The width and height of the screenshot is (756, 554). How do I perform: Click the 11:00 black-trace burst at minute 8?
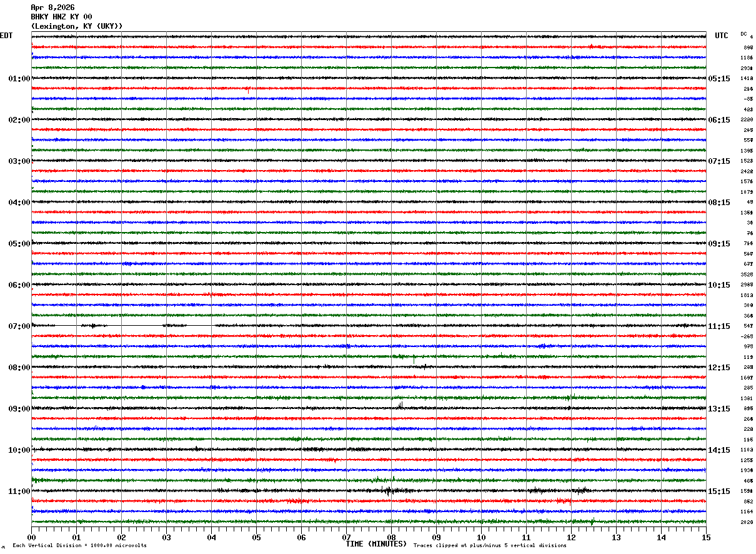click(389, 490)
